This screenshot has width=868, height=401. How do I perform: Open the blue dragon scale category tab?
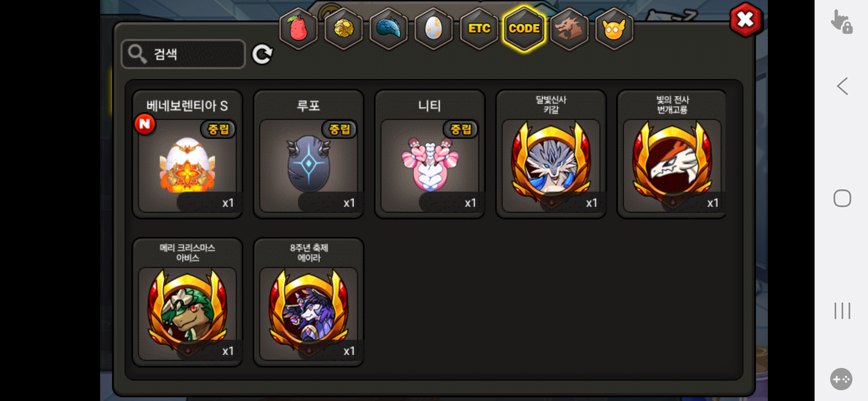(389, 29)
